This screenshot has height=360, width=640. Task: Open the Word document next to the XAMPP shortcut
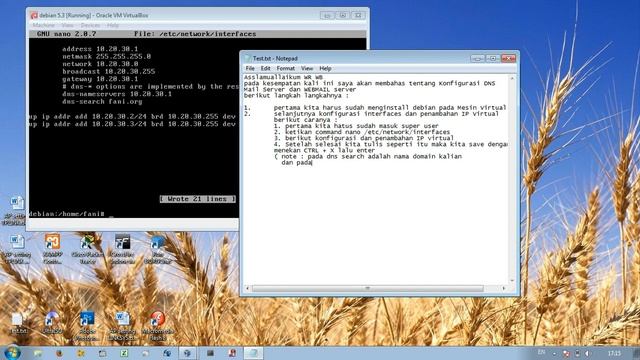click(17, 249)
